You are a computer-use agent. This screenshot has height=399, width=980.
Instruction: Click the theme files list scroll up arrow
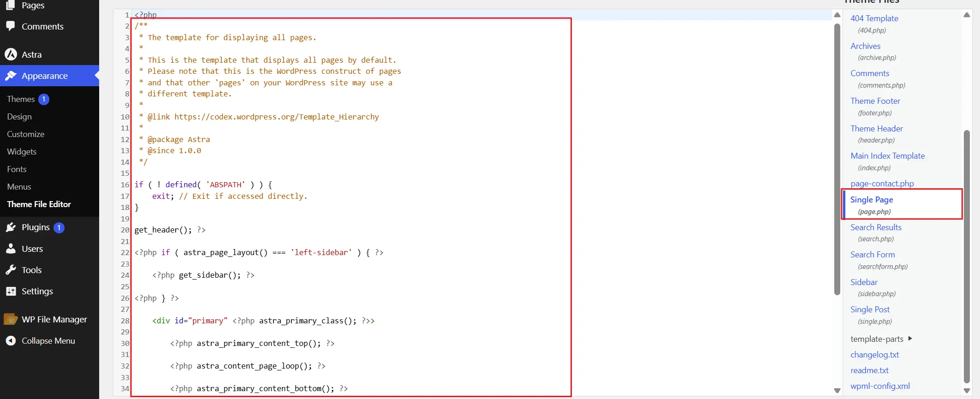point(967,15)
